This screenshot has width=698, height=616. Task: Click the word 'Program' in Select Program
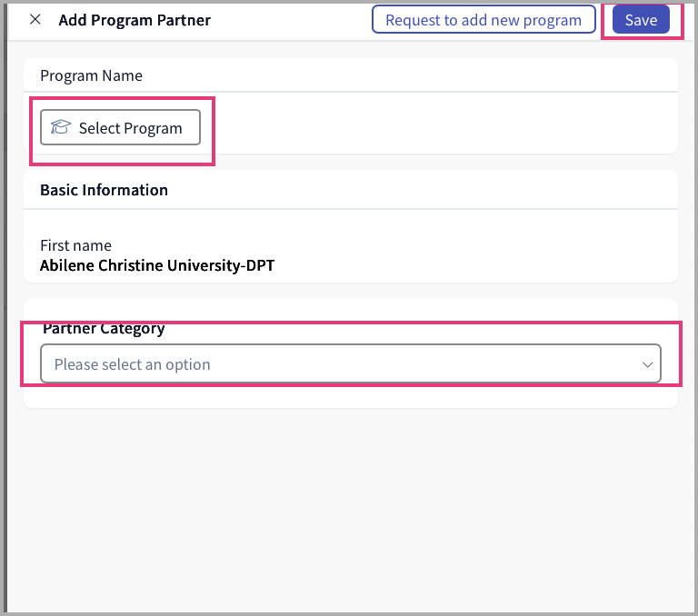153,128
